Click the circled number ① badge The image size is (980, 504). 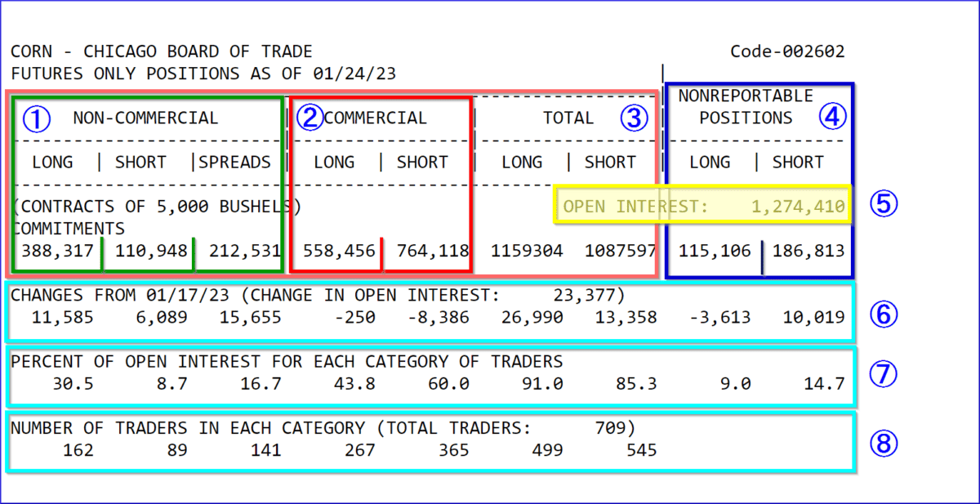(x=36, y=118)
